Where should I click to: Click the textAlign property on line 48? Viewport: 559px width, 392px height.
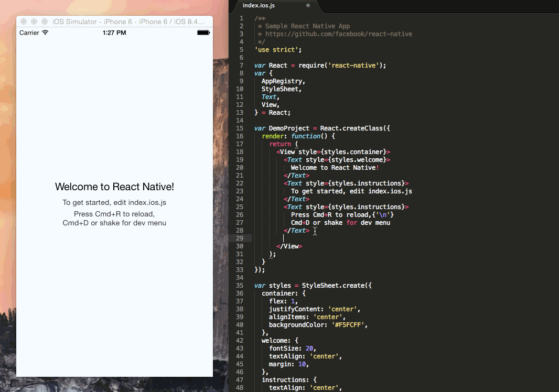click(305, 388)
